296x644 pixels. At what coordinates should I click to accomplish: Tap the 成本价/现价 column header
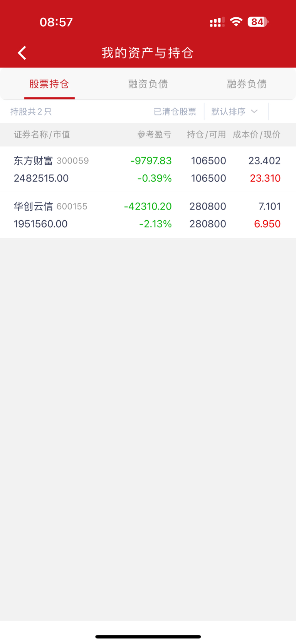[256, 135]
